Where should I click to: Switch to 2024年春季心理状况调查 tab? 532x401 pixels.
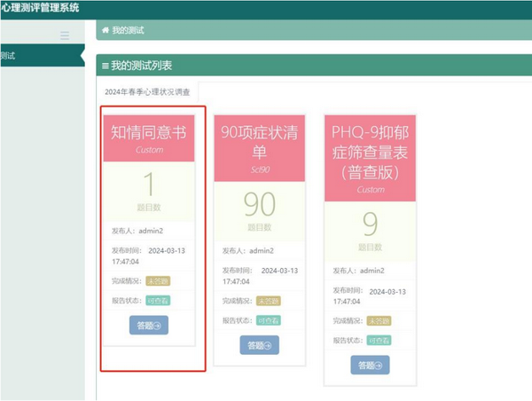[x=147, y=91]
